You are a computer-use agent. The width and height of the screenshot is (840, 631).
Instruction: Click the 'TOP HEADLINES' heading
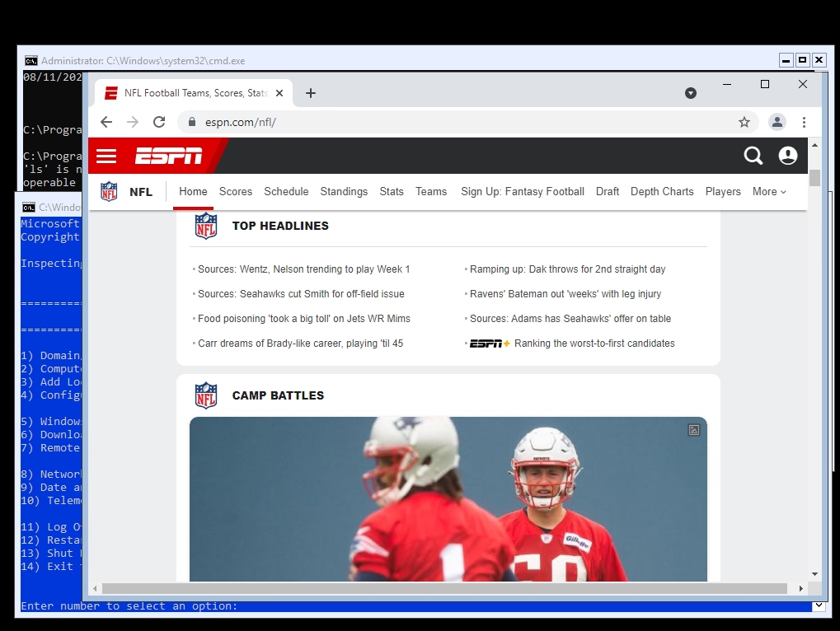(280, 226)
